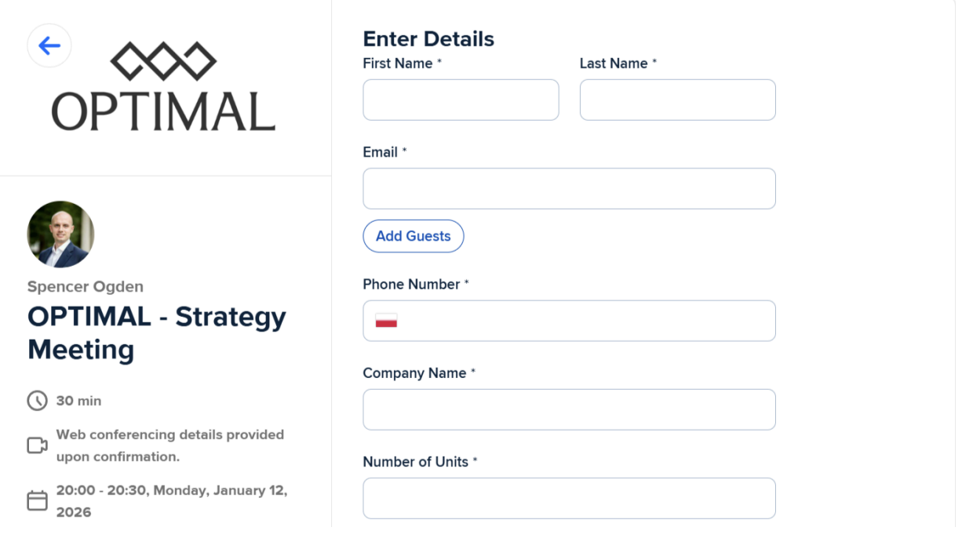Click the meeting date and time text
The image size is (962, 560).
[172, 501]
